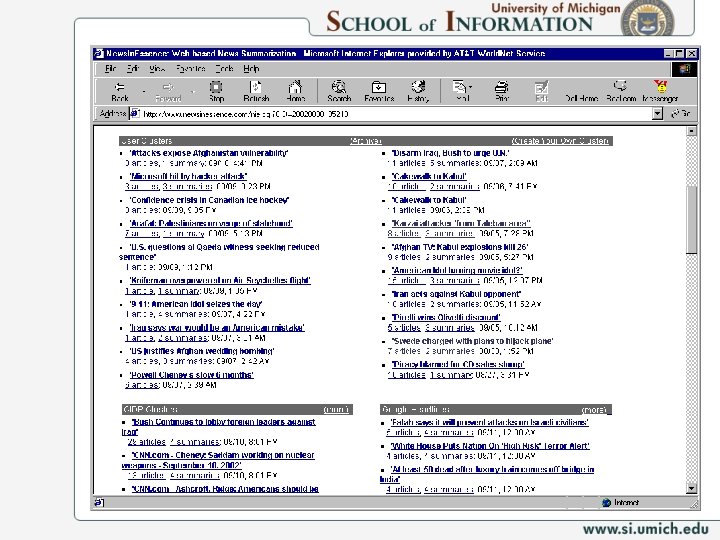
Task: Open the History toolbar icon
Action: (418, 91)
